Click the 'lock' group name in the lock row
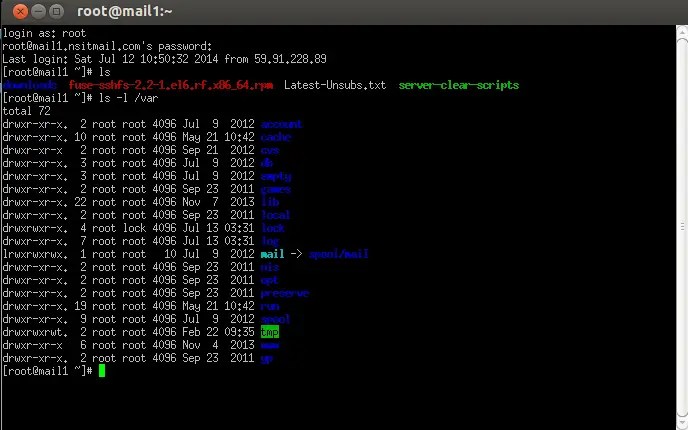This screenshot has width=688, height=430. point(134,228)
